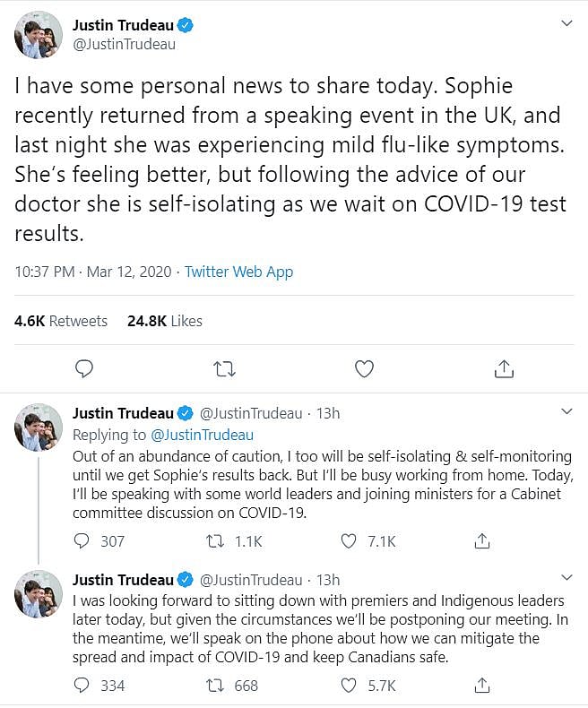The image size is (588, 708).
Task: Click Justin Trudeau's profile picture on main tweet
Action: (x=37, y=35)
